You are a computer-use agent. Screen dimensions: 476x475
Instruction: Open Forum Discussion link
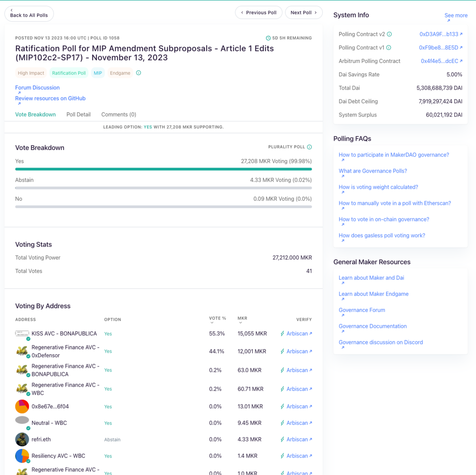tap(37, 87)
